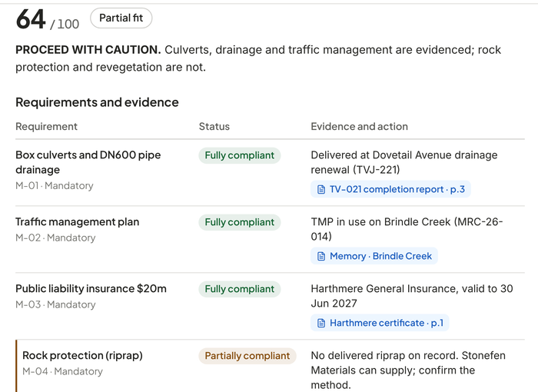The height and width of the screenshot is (392, 538).
Task: Select the Evidence and action column header
Action: click(359, 126)
